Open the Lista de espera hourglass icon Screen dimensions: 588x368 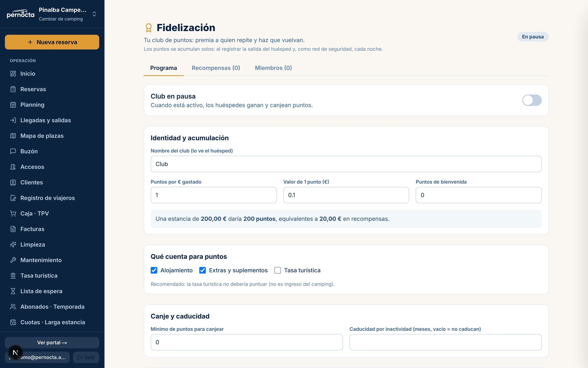(x=13, y=291)
